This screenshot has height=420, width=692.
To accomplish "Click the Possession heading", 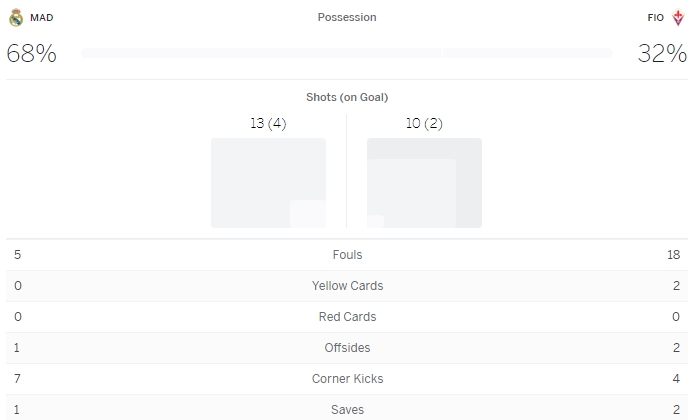I will click(x=347, y=17).
